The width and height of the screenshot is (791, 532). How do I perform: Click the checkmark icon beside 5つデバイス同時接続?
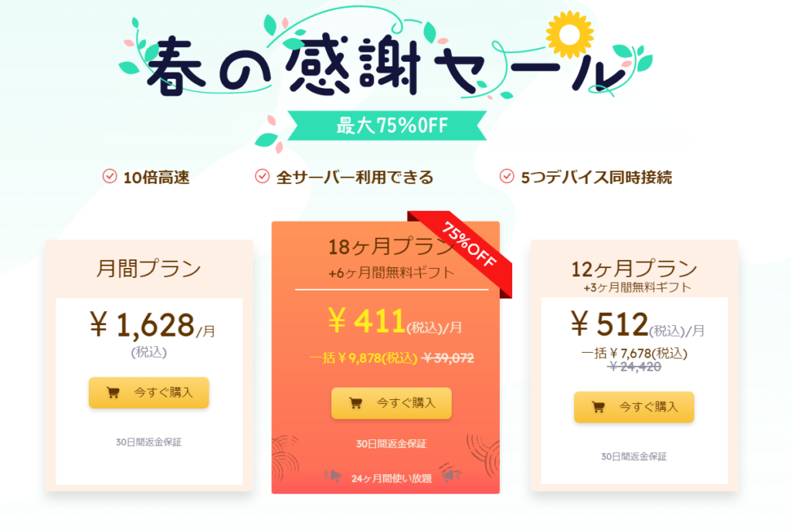(x=507, y=177)
